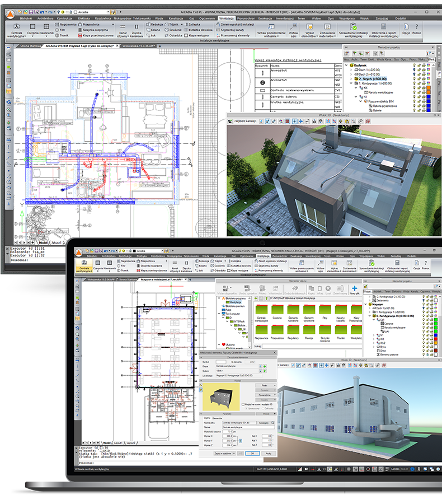Image resolution: width=442 pixels, height=504 pixels.
Task: Select Redukcja fitting in the monitor ribbon
Action: (154, 25)
